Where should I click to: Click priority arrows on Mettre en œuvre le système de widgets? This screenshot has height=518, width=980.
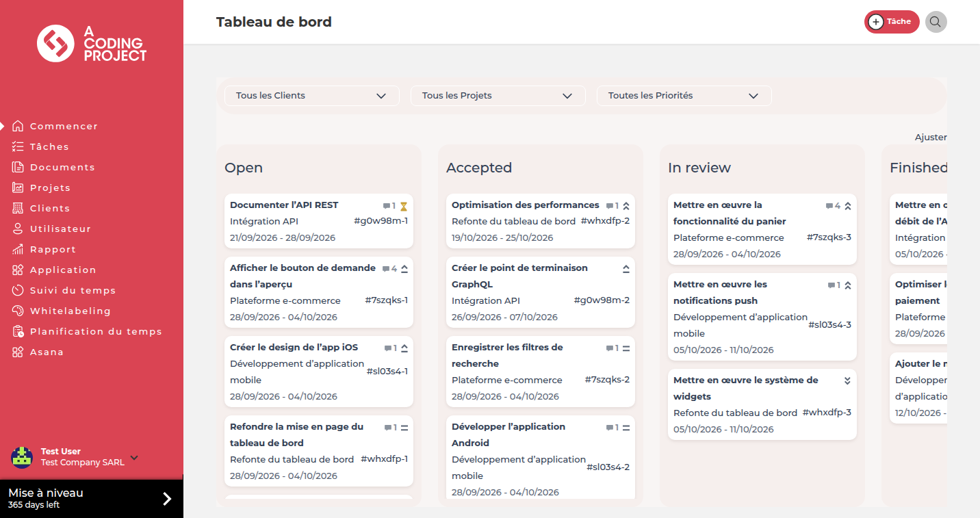pyautogui.click(x=847, y=380)
